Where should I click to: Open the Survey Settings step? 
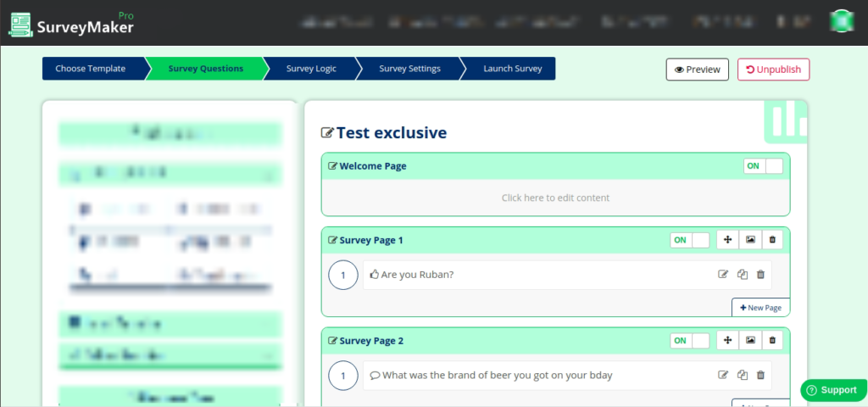click(x=409, y=69)
